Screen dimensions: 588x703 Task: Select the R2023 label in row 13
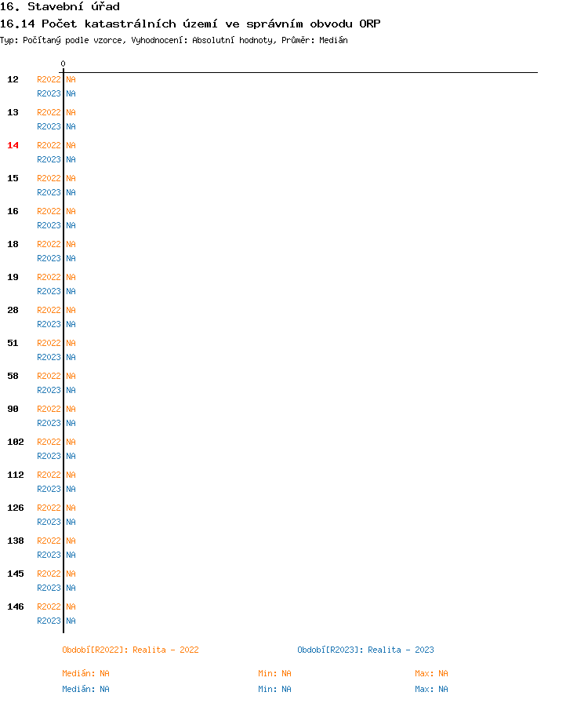(49, 126)
